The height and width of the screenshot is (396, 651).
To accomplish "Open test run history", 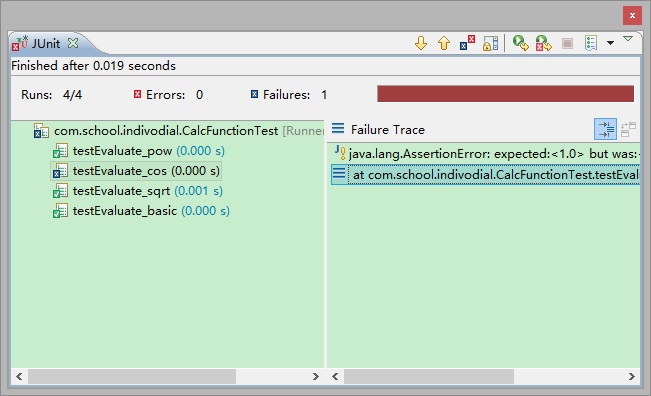I will point(591,43).
